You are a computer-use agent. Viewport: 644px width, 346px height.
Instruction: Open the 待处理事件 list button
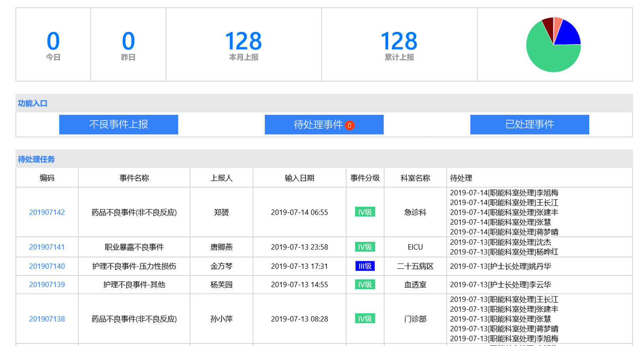pyautogui.click(x=318, y=125)
